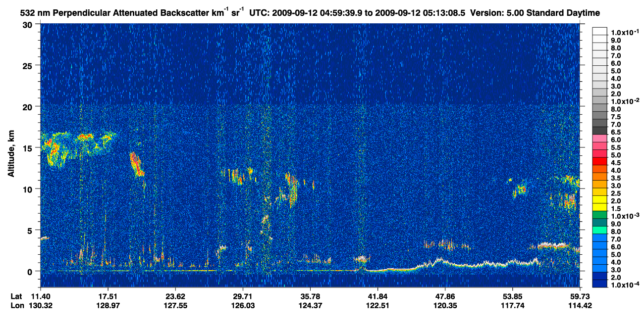Click the 'Lon' row label
Viewport: 644px width, 330px height.
tap(16, 305)
